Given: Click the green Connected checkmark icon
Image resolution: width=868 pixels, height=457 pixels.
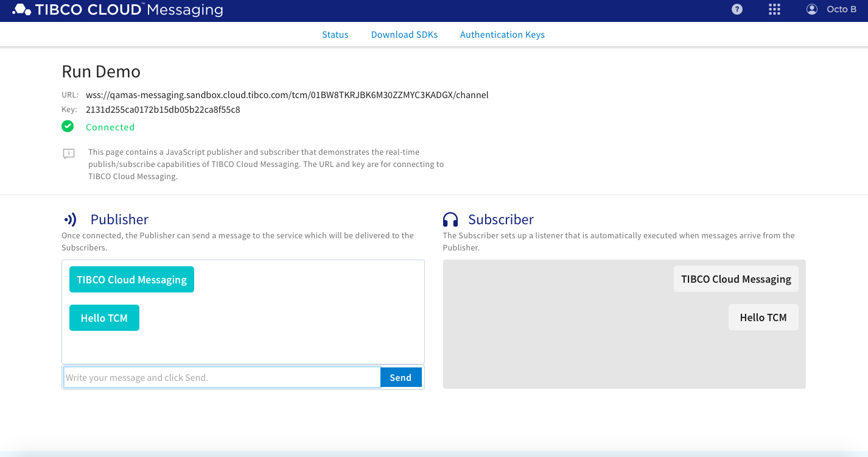Looking at the screenshot, I should 68,127.
